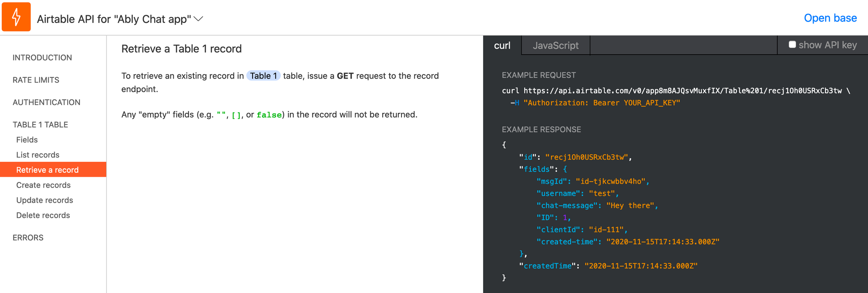Click the Table 1 highlighted tag
This screenshot has height=293, width=868.
point(263,76)
